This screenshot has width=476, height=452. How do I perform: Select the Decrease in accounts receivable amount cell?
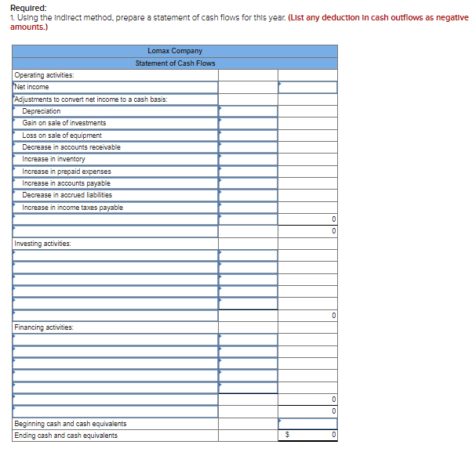248,147
